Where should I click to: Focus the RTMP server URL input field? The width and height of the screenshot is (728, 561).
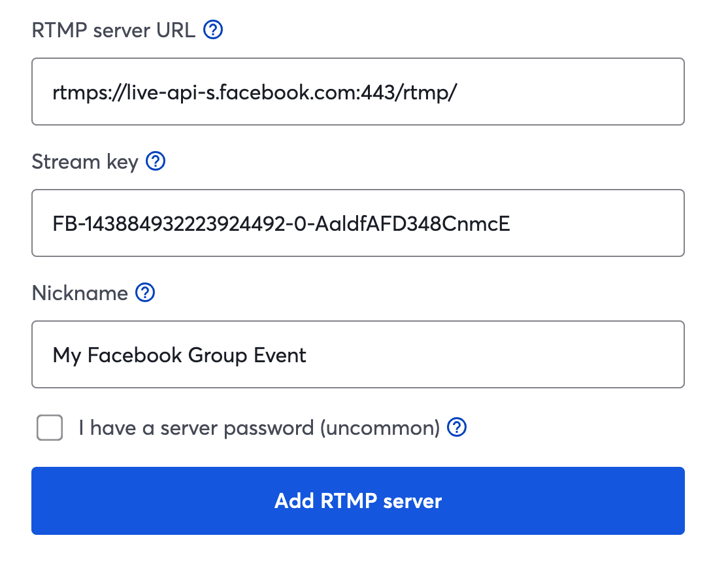point(358,92)
